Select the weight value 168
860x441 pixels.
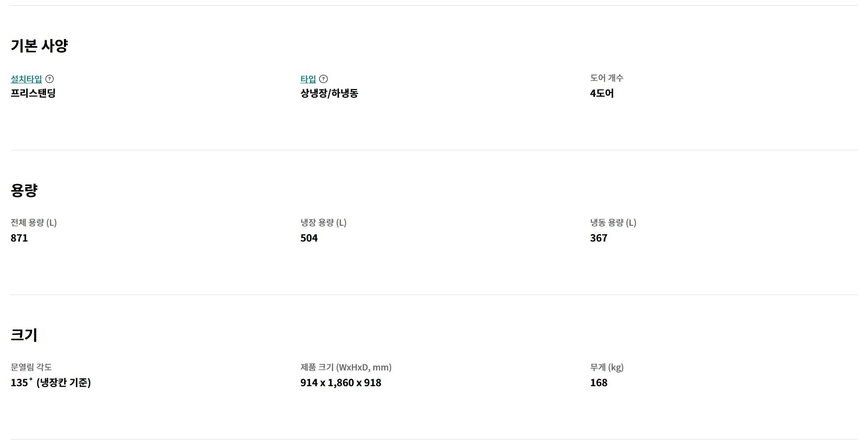pos(598,382)
